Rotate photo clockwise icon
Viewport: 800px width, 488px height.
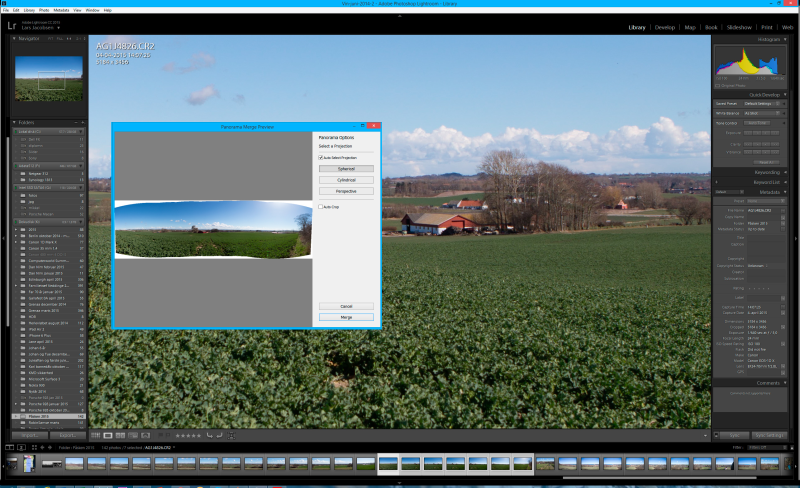tap(219, 435)
